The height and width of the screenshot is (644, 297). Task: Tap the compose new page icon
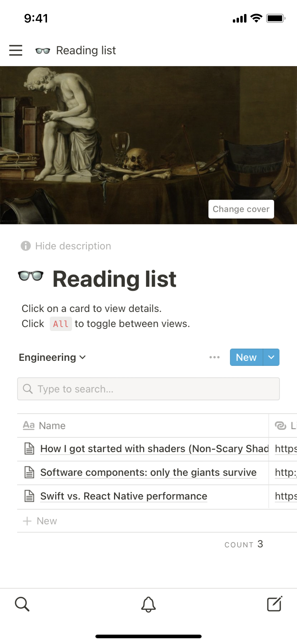click(274, 604)
